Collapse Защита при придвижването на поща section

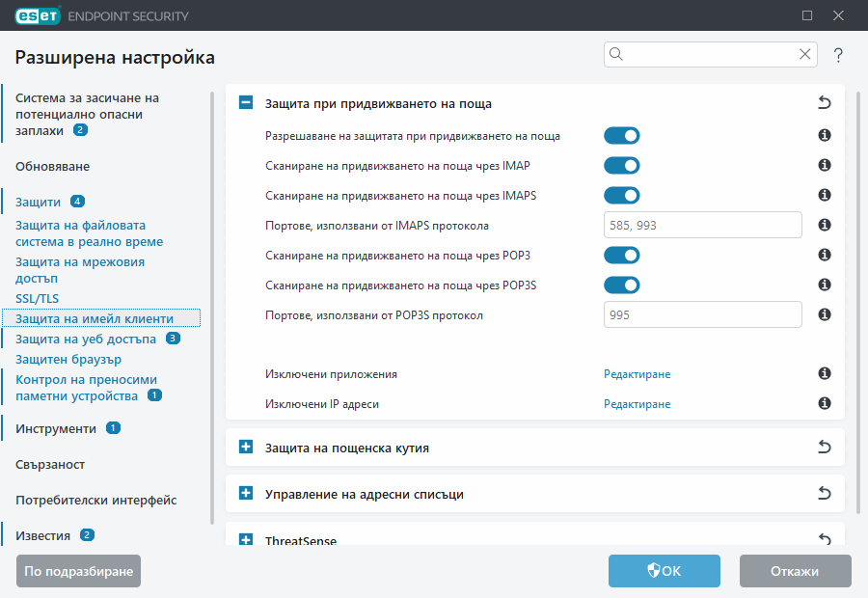[246, 103]
